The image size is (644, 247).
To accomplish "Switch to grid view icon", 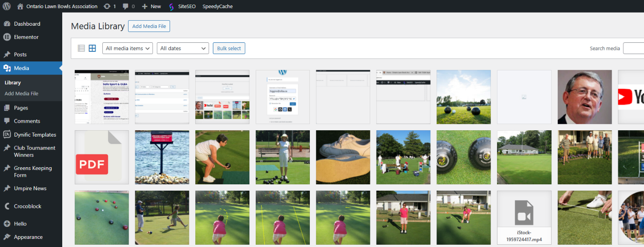I will click(x=92, y=48).
